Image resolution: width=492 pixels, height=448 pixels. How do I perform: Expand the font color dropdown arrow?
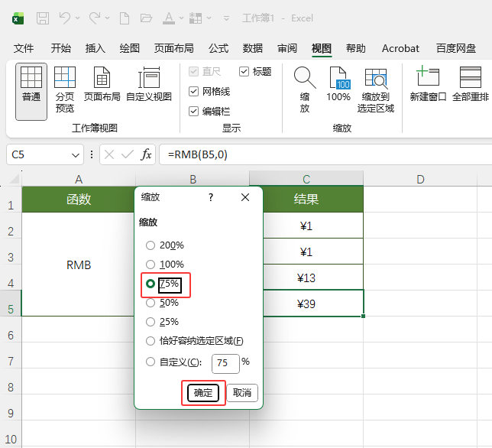click(x=181, y=18)
